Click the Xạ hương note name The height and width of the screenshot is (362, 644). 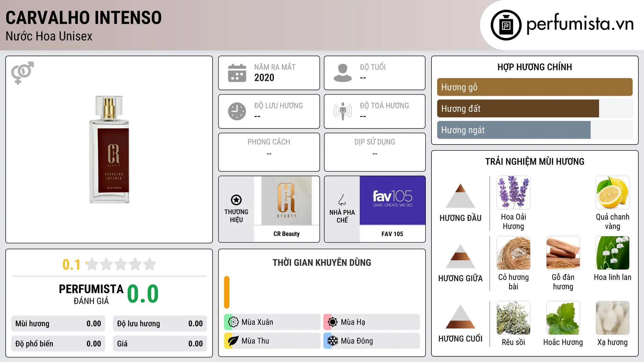click(x=613, y=342)
